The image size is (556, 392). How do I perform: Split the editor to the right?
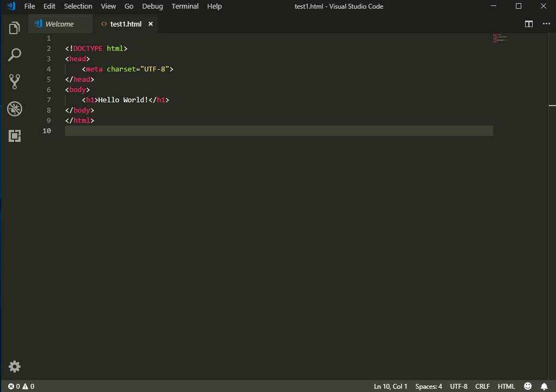point(529,24)
